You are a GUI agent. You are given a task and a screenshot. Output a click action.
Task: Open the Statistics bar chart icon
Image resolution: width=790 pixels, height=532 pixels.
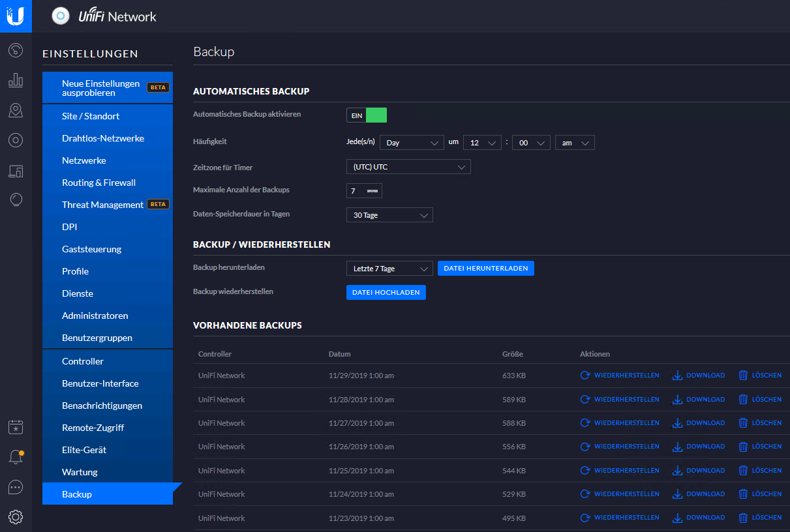pyautogui.click(x=16, y=80)
